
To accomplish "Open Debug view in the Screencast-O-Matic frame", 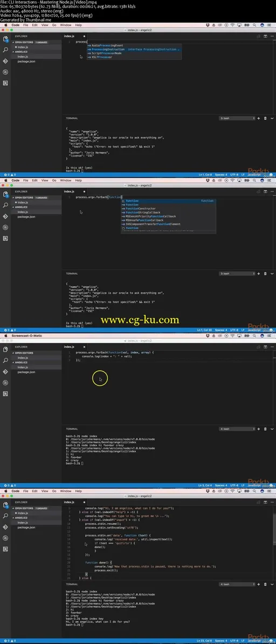I will click(x=5, y=383).
